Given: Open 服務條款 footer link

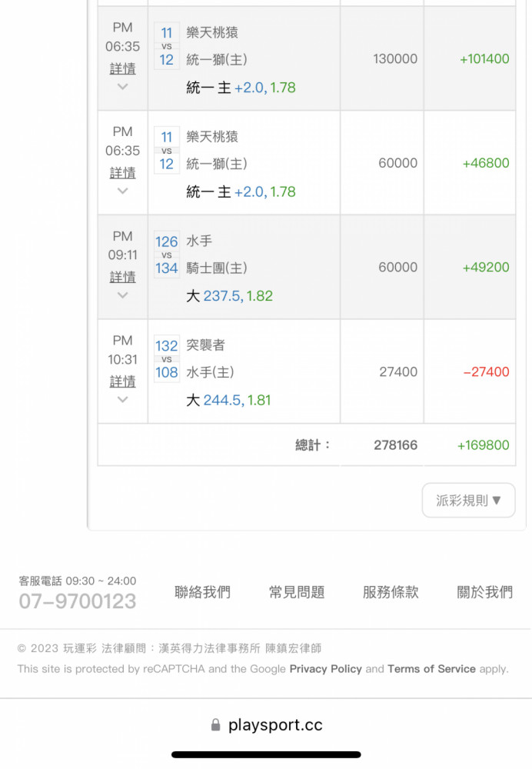Looking at the screenshot, I should [x=391, y=592].
